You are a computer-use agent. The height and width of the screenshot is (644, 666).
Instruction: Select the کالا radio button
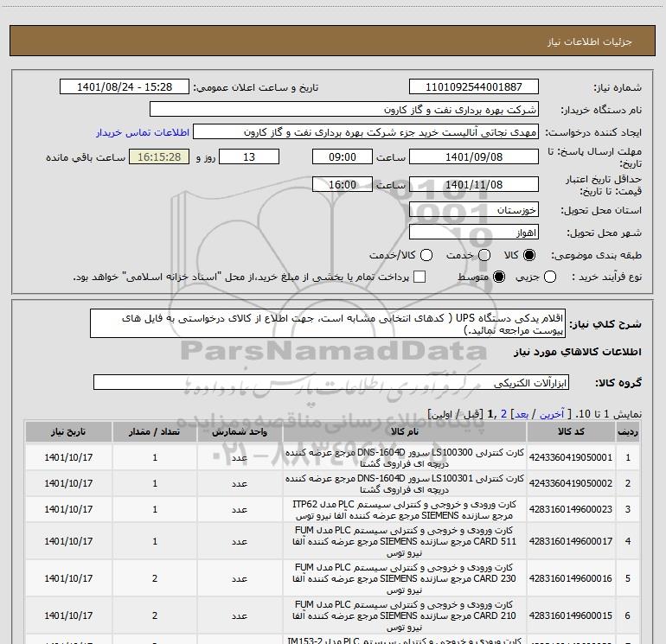click(529, 255)
